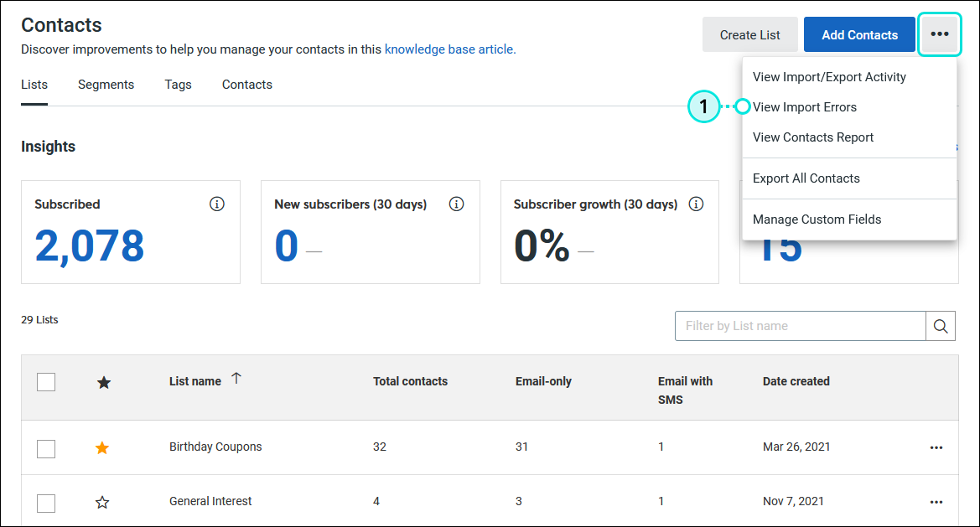Open the knowledge base article link

tap(450, 49)
